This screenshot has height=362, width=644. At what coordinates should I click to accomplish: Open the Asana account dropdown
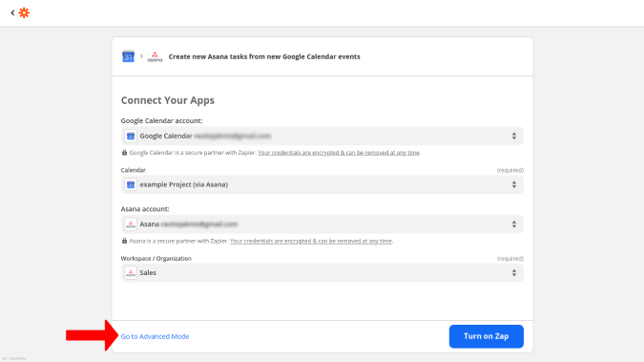(x=322, y=224)
